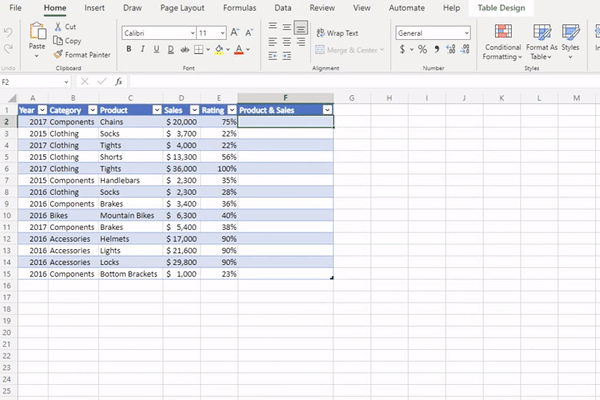The width and height of the screenshot is (600, 400).
Task: Copy the selected cell
Action: 67,41
